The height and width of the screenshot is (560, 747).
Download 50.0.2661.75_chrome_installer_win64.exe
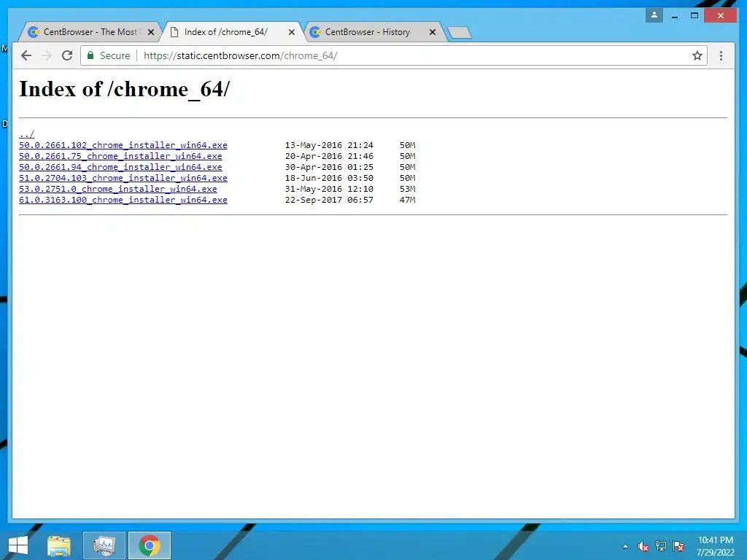120,156
